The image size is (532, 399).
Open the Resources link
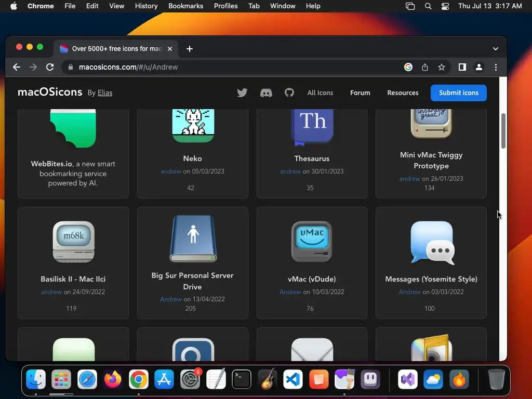403,92
